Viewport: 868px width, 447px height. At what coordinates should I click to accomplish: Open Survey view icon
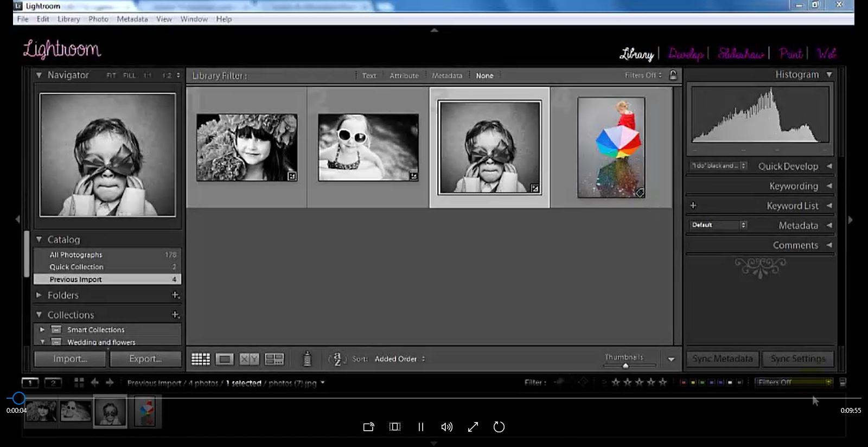click(x=274, y=359)
